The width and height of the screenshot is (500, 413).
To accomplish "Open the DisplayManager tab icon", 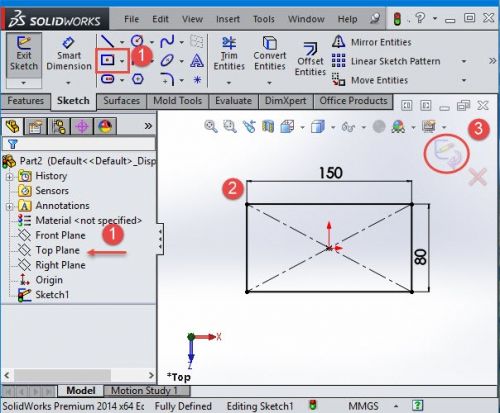I will click(x=105, y=127).
